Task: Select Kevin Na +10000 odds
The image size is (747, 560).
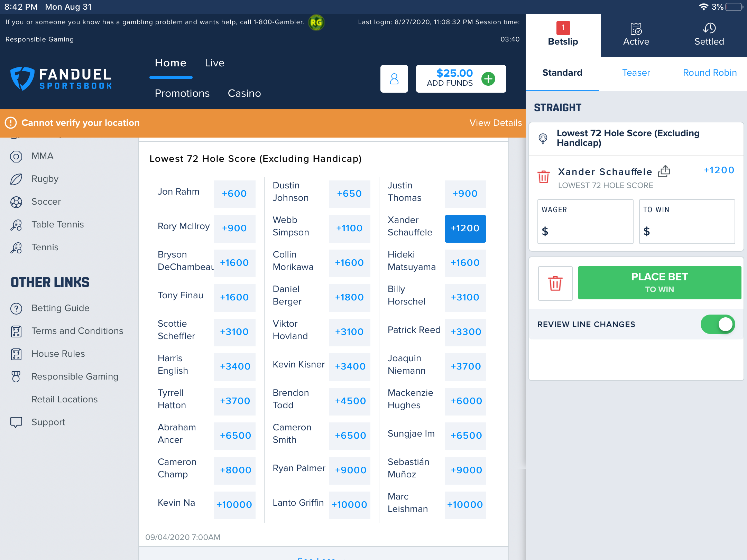Action: click(x=234, y=505)
